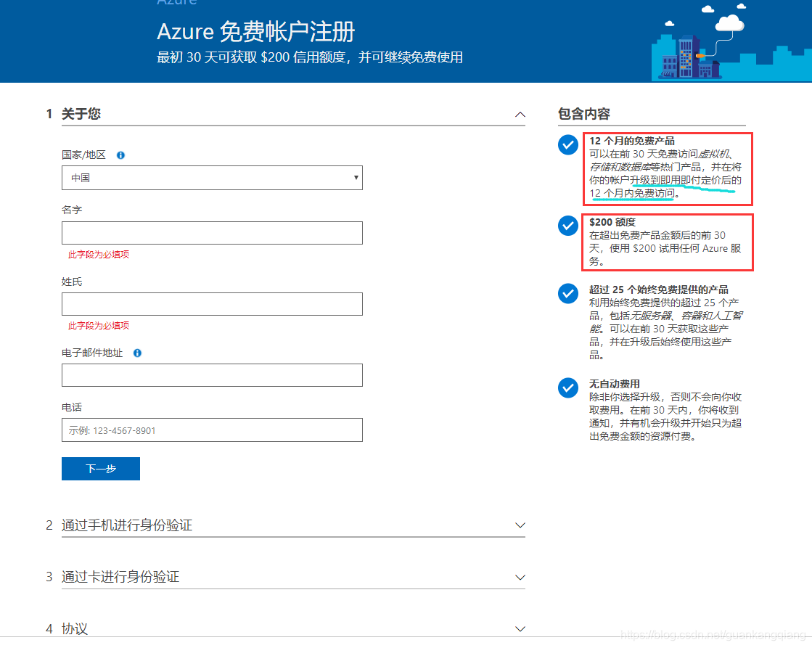Click the 无自动费用 title
812x648 pixels.
tap(615, 384)
